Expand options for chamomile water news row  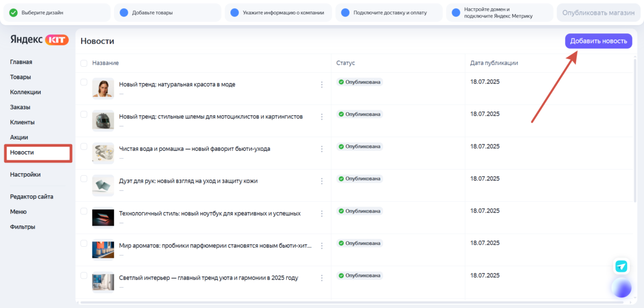click(322, 149)
